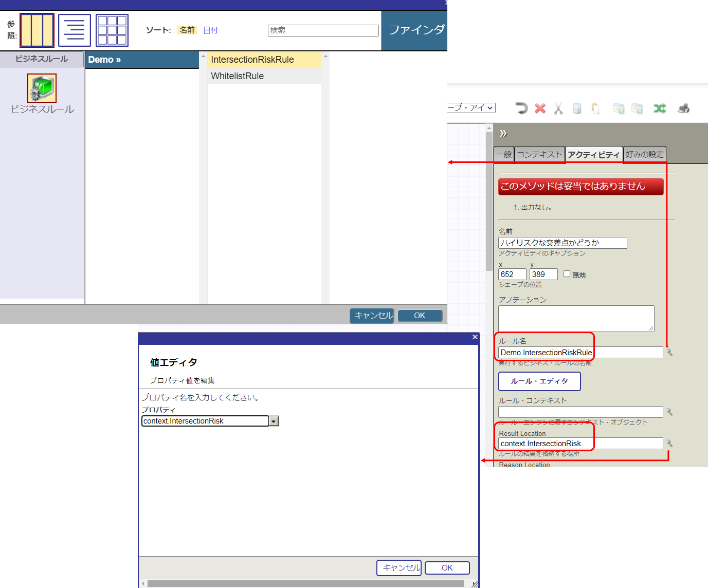This screenshot has height=588, width=708.
Task: Switch finder to list view
Action: [75, 30]
